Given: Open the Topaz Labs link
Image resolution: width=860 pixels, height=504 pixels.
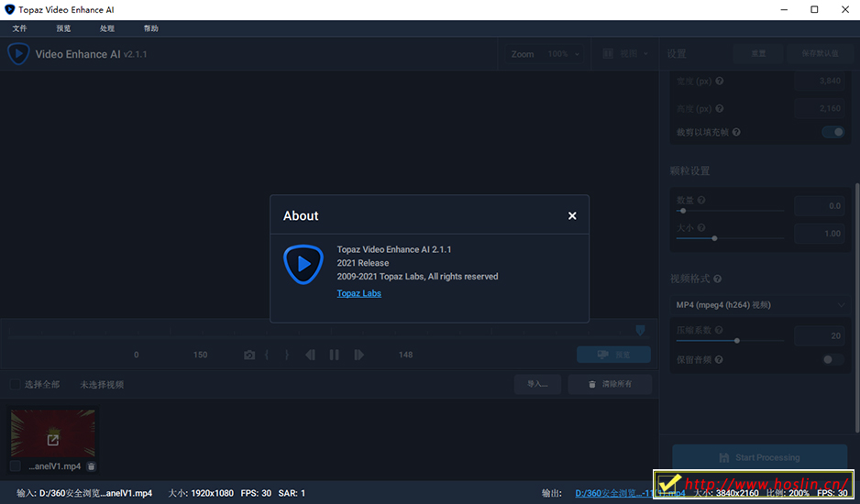Looking at the screenshot, I should [358, 293].
